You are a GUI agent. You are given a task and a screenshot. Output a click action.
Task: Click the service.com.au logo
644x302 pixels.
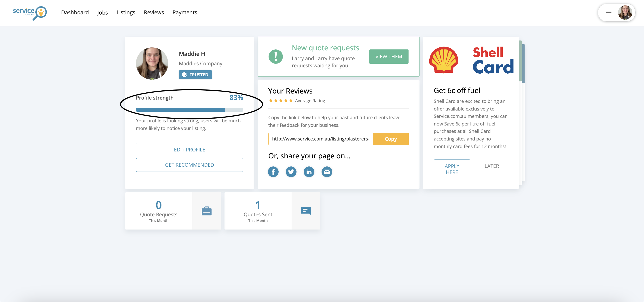coord(30,13)
